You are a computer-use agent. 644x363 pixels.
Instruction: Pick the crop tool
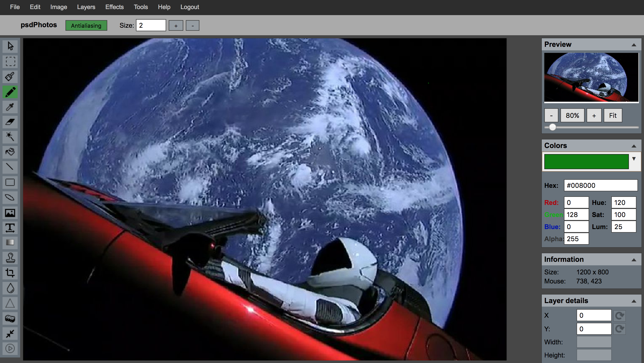[x=10, y=273]
